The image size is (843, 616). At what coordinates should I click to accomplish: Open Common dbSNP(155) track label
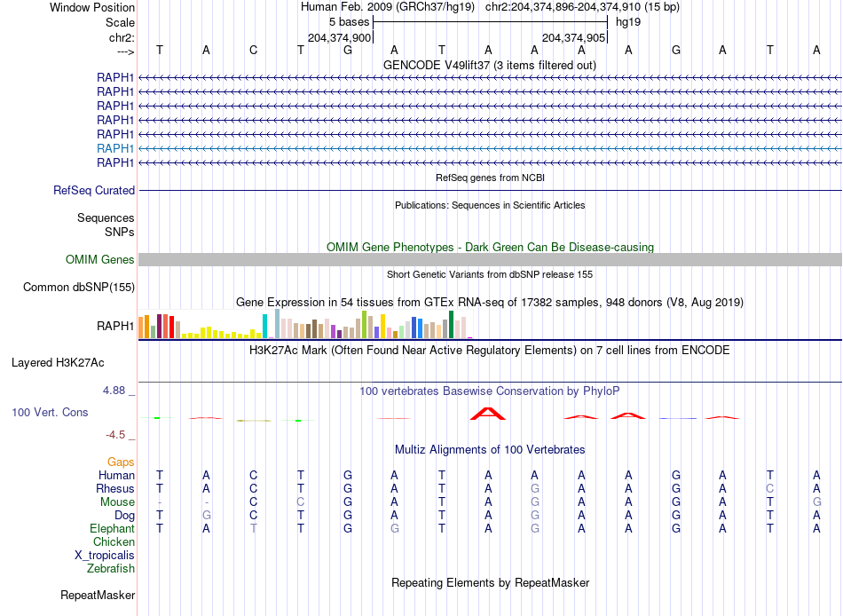coord(79,288)
